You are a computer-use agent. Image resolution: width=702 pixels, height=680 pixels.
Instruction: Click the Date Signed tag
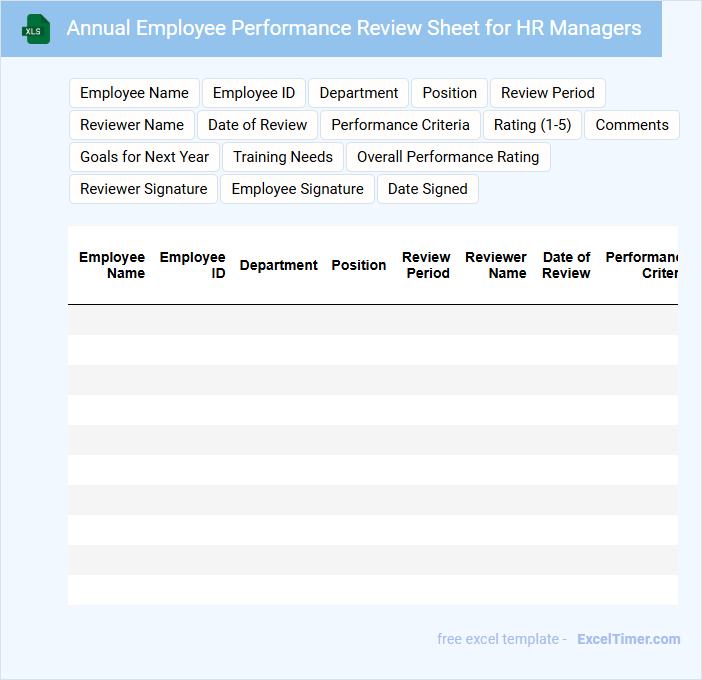(427, 189)
